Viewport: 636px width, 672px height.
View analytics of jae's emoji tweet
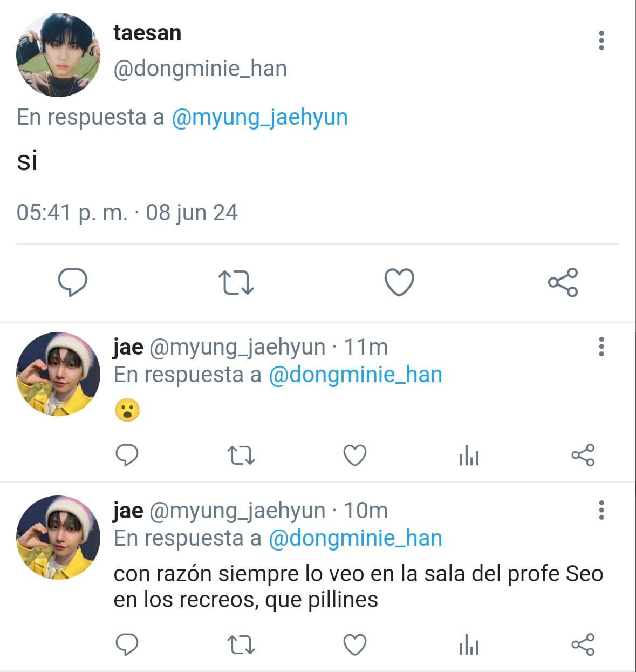[x=469, y=456]
